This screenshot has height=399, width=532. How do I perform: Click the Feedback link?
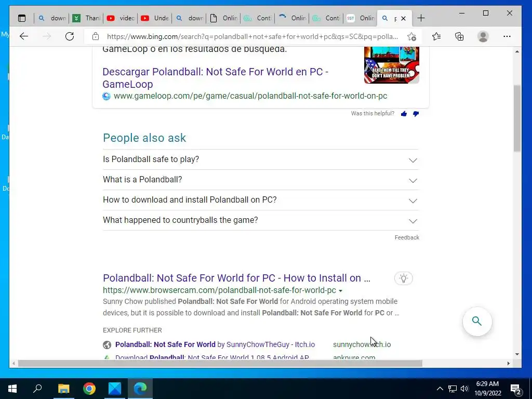(407, 237)
